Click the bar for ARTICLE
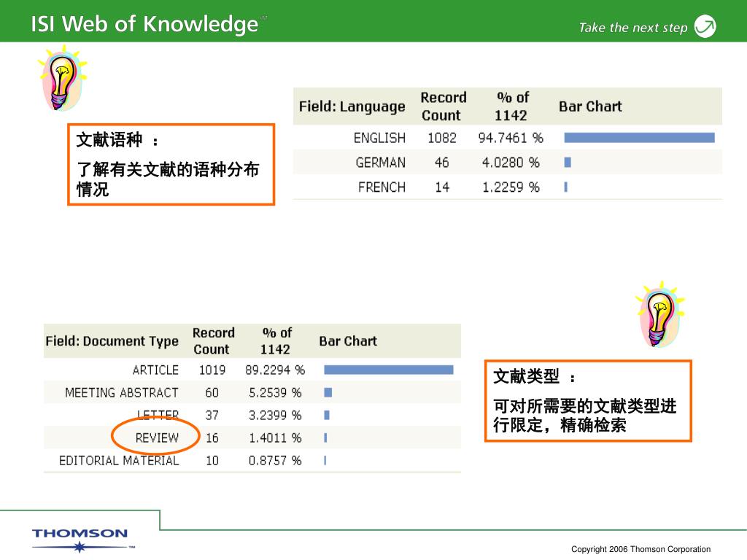The height and width of the screenshot is (560, 747). point(389,370)
